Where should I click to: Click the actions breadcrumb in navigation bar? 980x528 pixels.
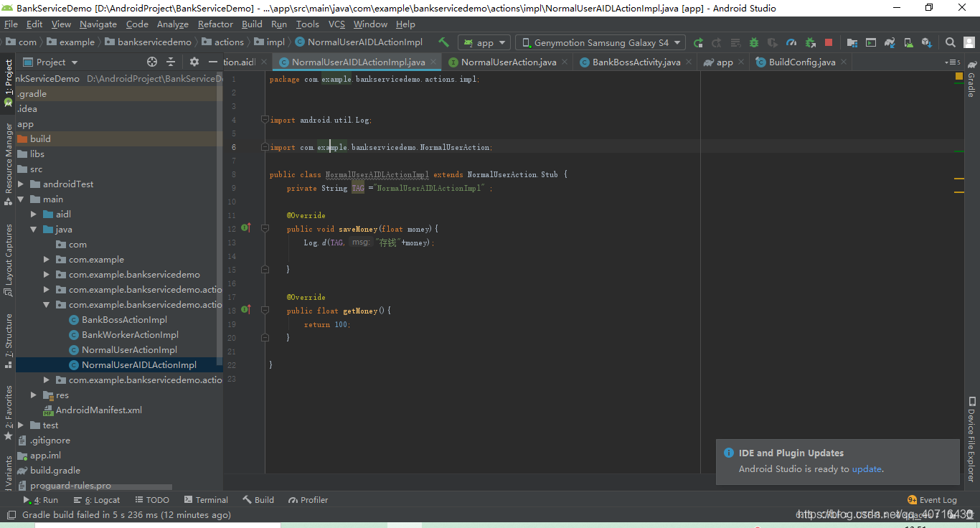tap(223, 42)
